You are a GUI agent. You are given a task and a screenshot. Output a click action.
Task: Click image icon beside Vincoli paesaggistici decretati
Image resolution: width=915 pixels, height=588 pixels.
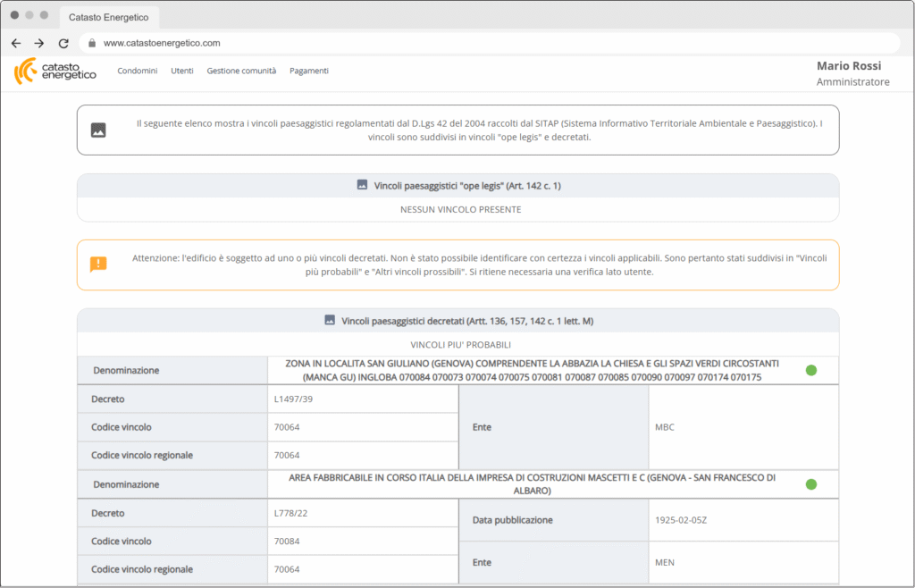pos(329,320)
